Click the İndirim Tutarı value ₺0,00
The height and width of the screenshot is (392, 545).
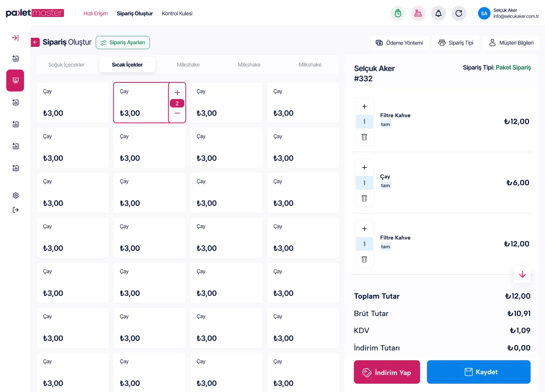click(519, 348)
